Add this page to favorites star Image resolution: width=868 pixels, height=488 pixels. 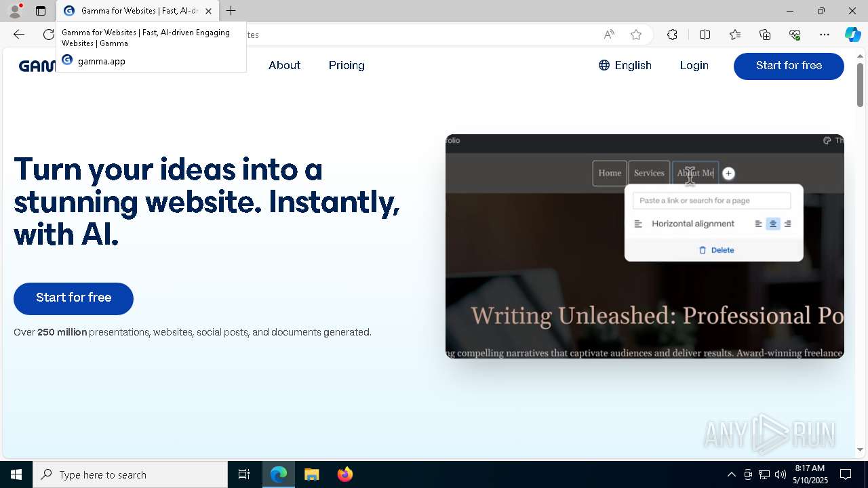coord(636,35)
